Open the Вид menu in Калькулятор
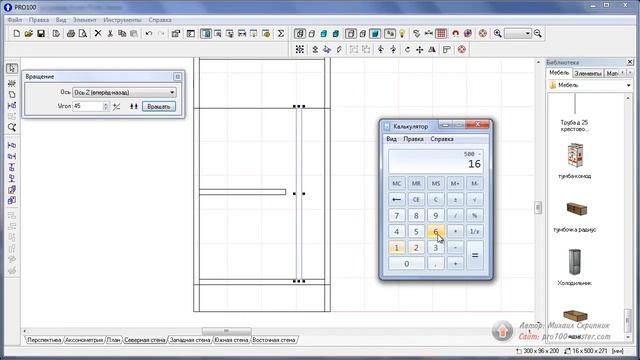Screen dimensions: 640x360 pyautogui.click(x=391, y=139)
